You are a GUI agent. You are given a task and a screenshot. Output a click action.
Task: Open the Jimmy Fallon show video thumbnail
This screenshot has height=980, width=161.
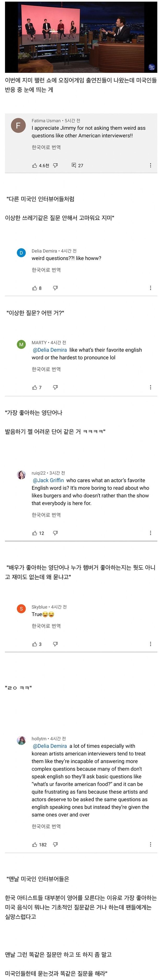[81, 37]
